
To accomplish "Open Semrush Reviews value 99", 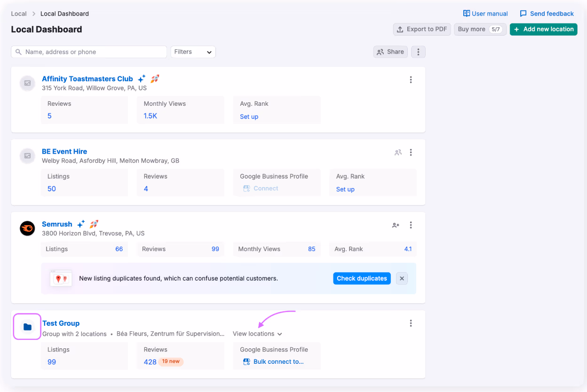I will tap(215, 249).
